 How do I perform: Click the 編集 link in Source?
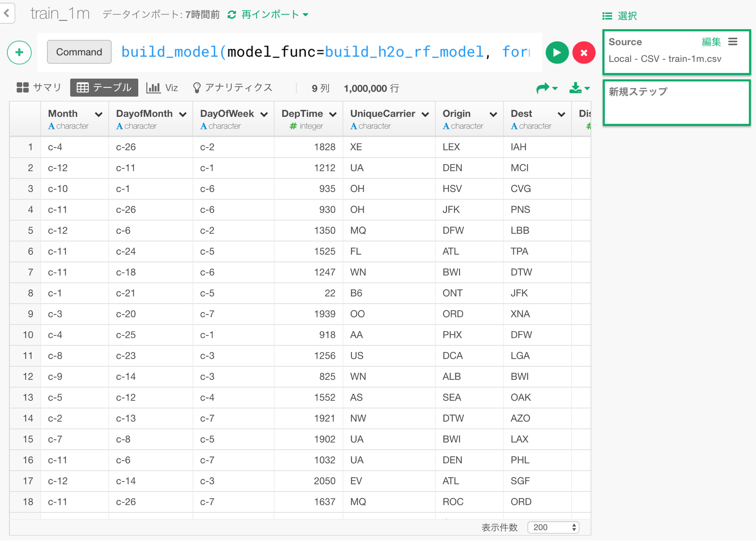[711, 42]
